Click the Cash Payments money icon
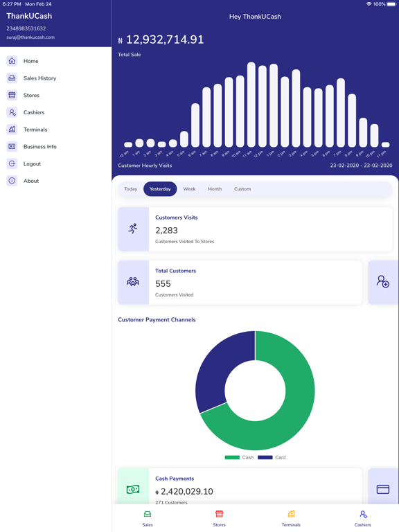 click(133, 489)
